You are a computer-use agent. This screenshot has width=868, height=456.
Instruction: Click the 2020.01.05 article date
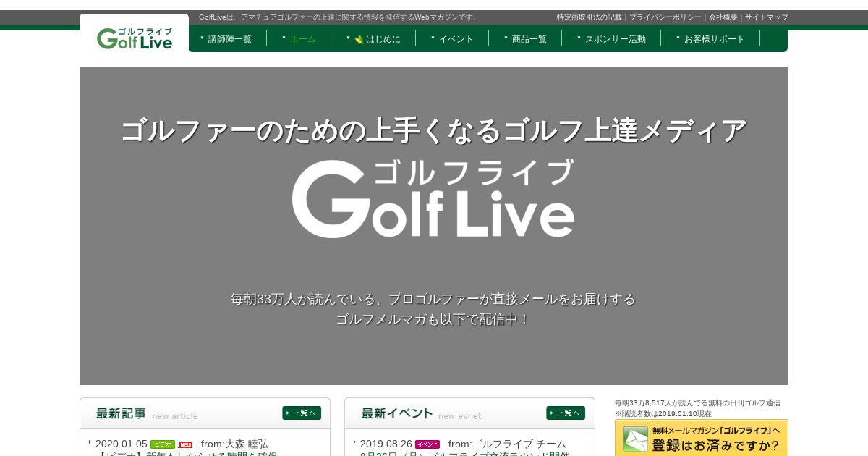(122, 444)
